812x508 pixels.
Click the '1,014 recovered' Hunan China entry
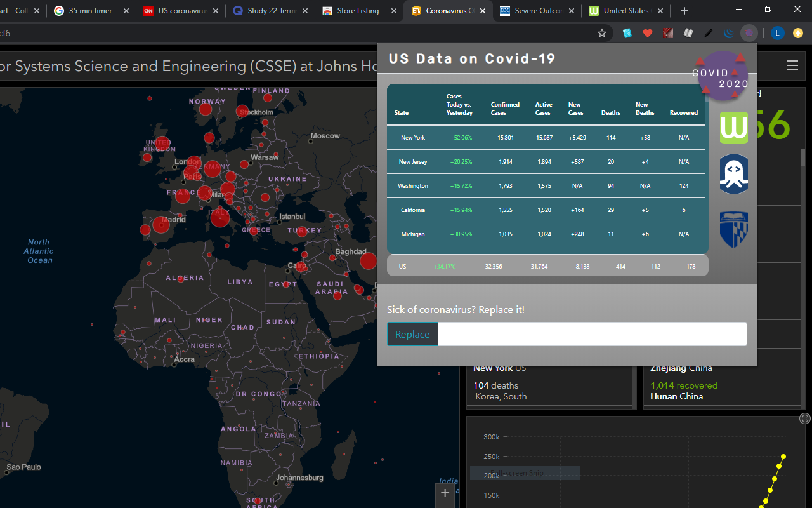[x=722, y=391]
